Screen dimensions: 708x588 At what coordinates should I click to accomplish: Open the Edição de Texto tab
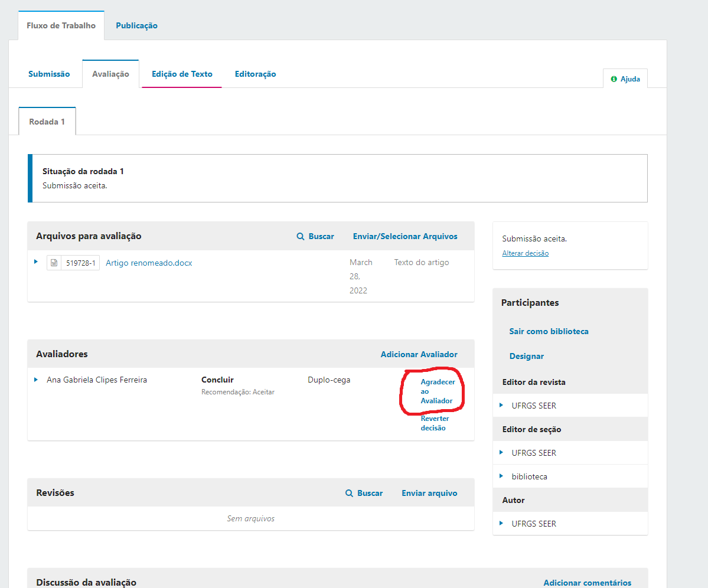[x=182, y=74]
